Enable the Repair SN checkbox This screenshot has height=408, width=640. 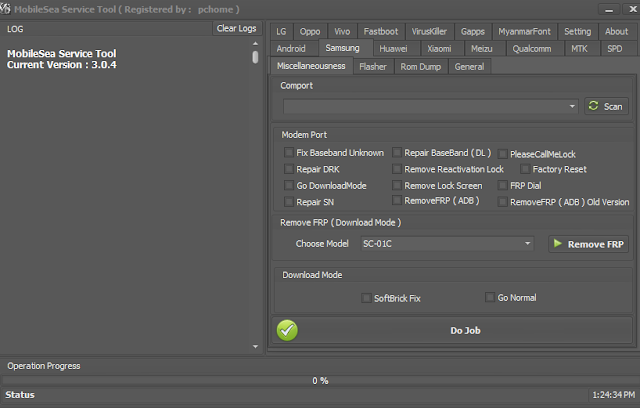point(289,202)
